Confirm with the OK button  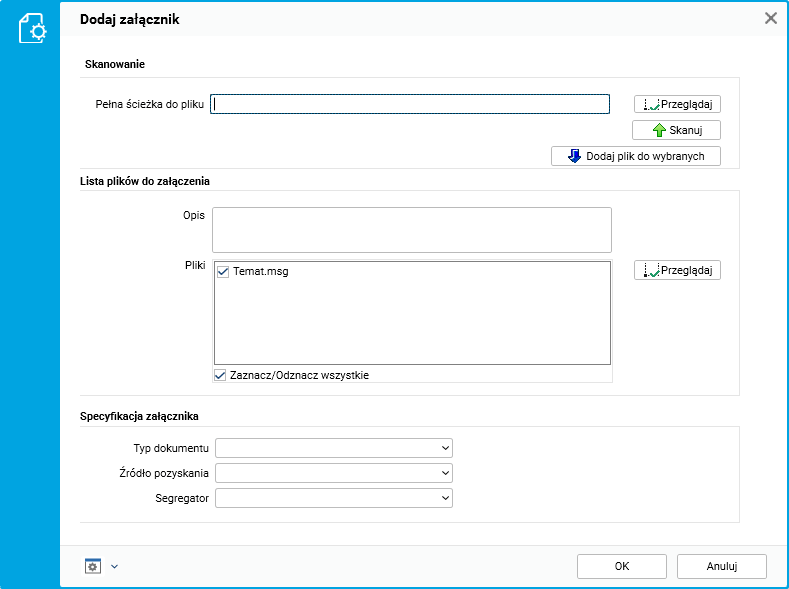click(621, 566)
